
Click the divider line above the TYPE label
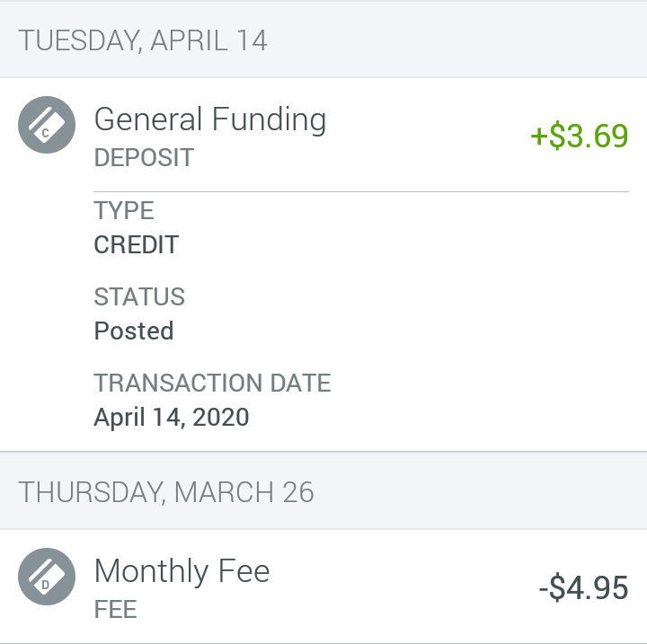click(359, 191)
